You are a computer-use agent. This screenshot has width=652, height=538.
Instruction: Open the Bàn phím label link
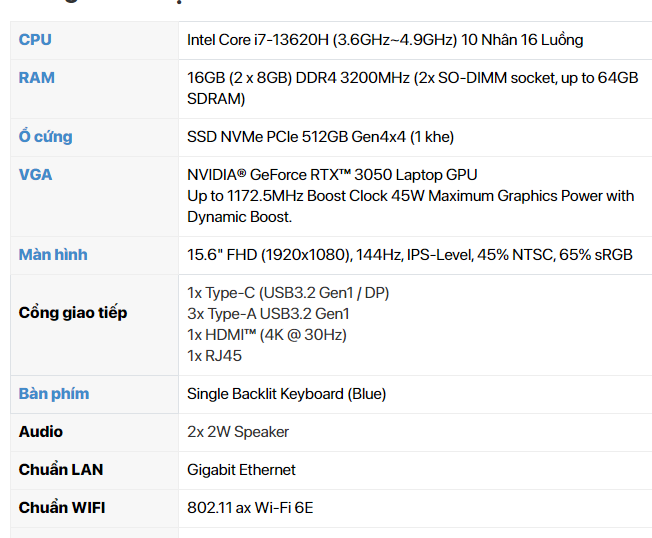coord(54,394)
